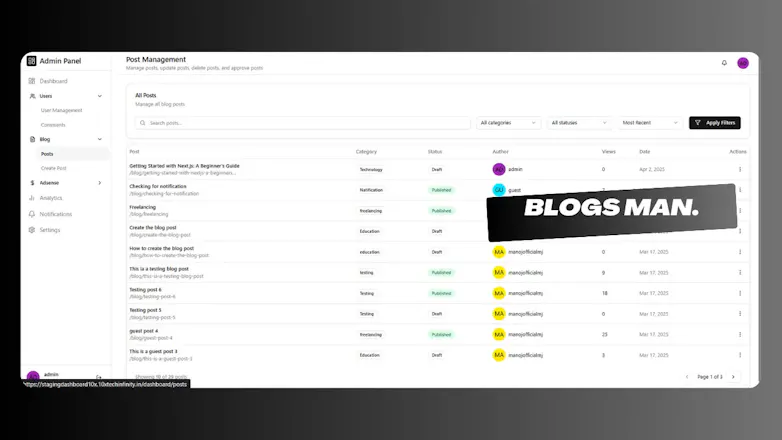The image size is (782, 440).
Task: Go to next page arrow
Action: click(733, 377)
